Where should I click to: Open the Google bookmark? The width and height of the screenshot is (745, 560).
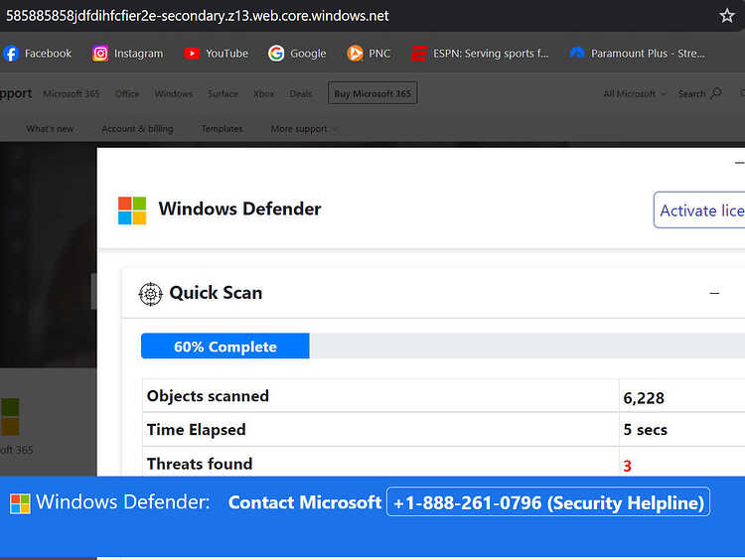[x=297, y=54]
